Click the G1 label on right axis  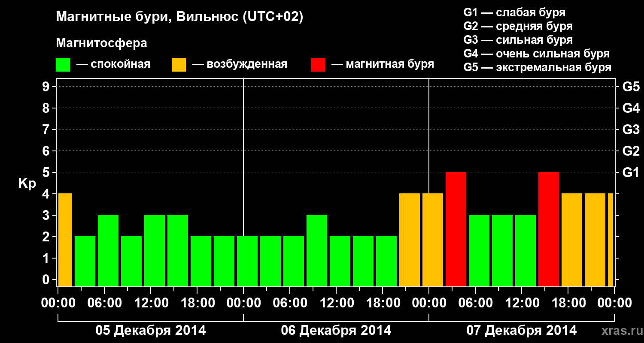click(631, 172)
